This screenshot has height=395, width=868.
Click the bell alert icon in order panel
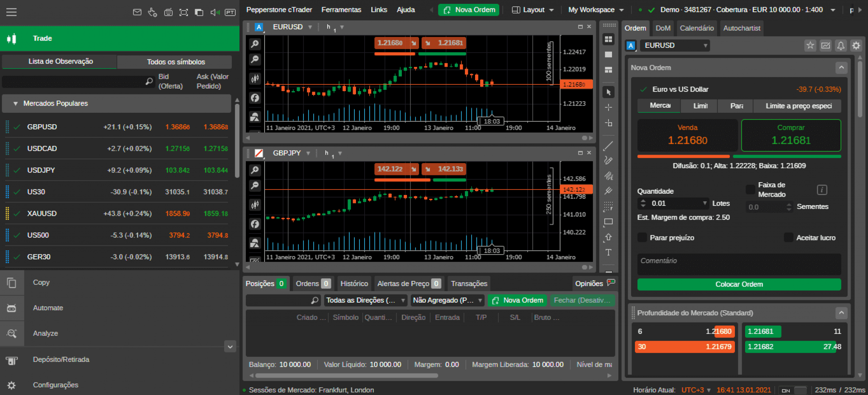point(841,45)
